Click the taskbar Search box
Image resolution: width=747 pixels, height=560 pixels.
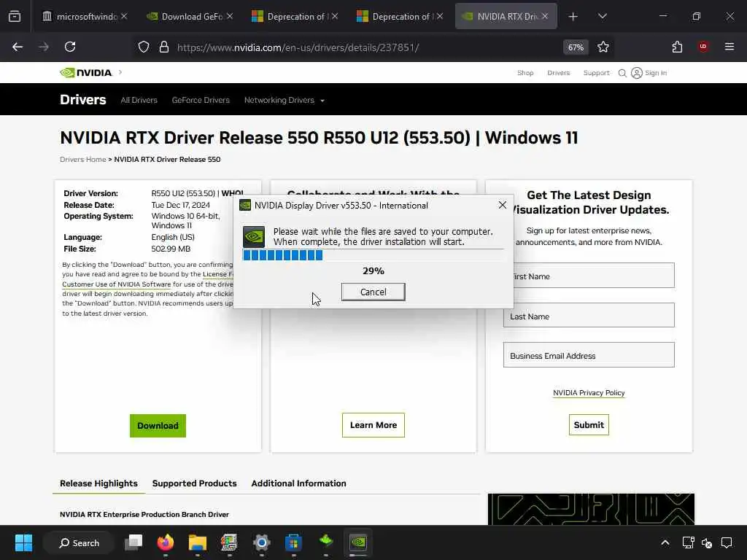[x=79, y=542]
